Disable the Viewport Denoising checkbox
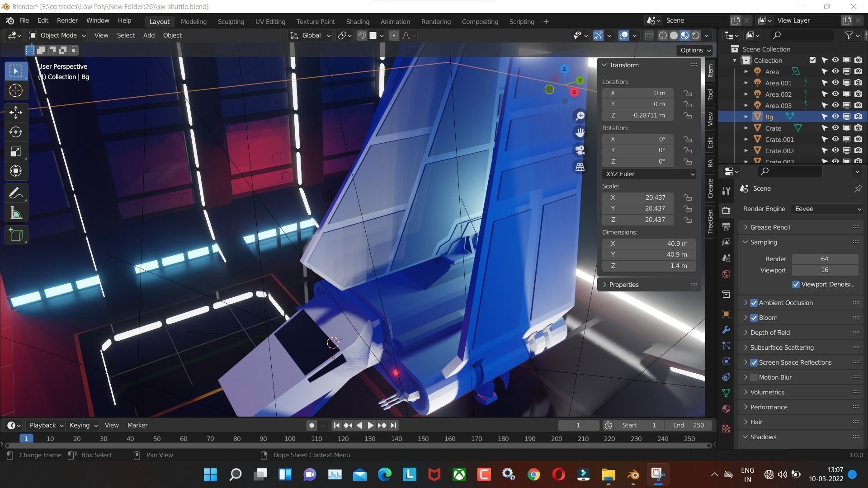The height and width of the screenshot is (488, 868). pyautogui.click(x=796, y=284)
